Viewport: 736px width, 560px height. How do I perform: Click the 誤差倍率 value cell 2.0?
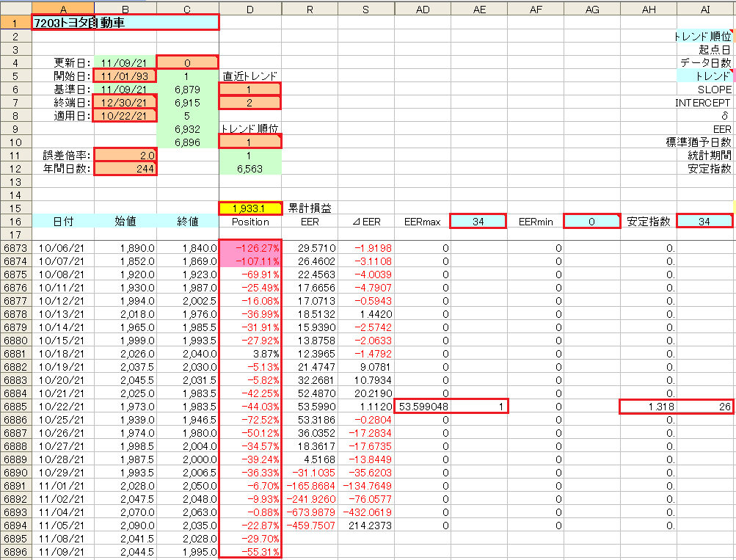coord(125,156)
